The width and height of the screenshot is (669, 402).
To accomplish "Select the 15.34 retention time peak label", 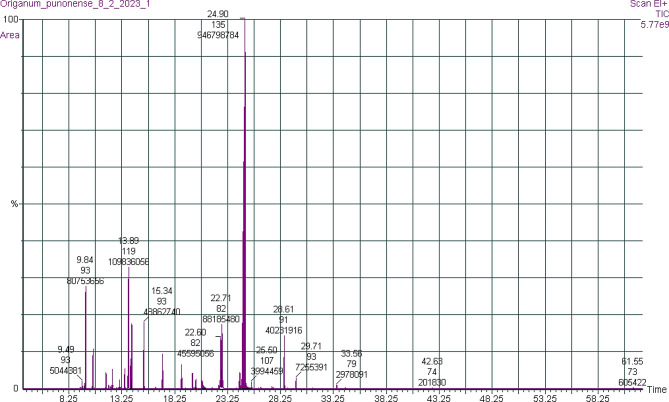I will point(162,291).
